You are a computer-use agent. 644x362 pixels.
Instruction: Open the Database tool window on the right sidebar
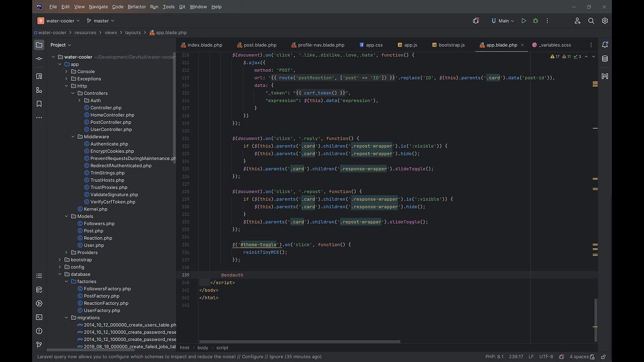(x=605, y=59)
